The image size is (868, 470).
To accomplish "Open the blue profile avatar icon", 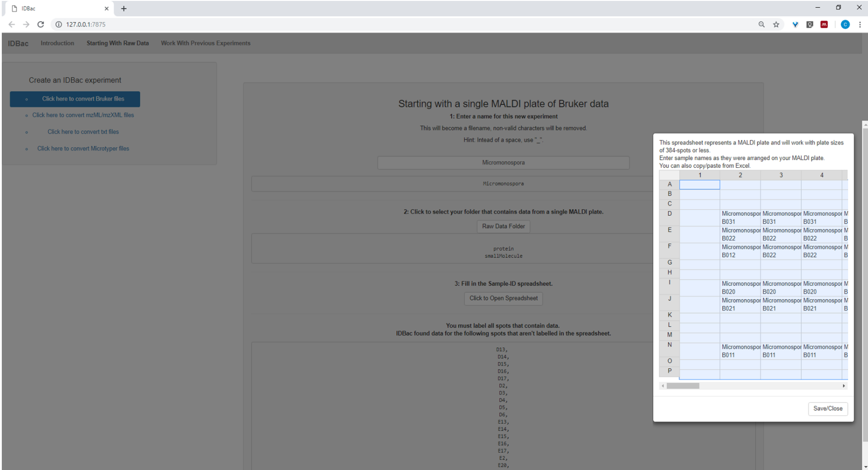I will [845, 25].
